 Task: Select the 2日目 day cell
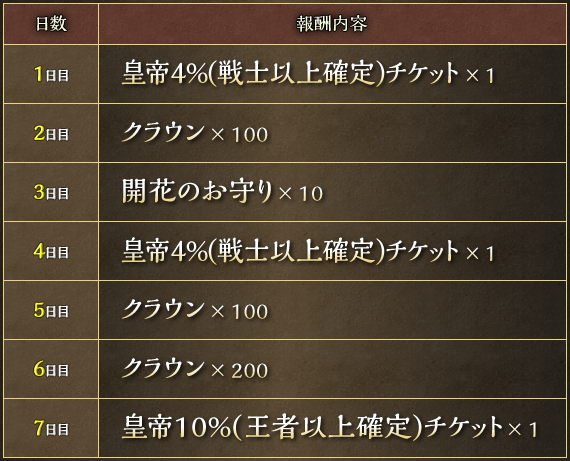[51, 133]
